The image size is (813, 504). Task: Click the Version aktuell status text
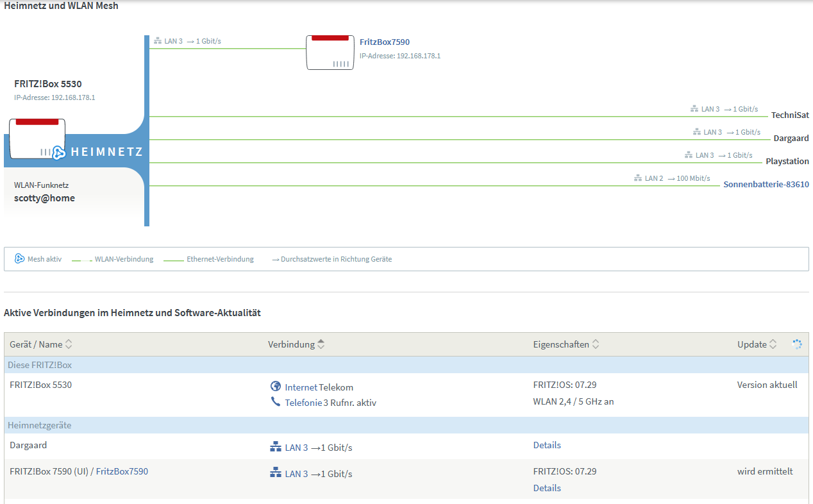(x=767, y=385)
